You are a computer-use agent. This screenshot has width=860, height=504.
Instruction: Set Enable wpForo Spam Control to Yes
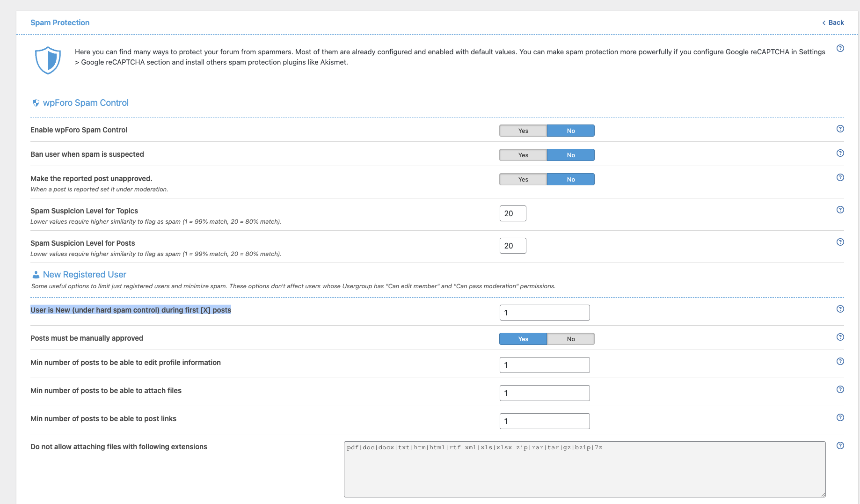pyautogui.click(x=523, y=131)
